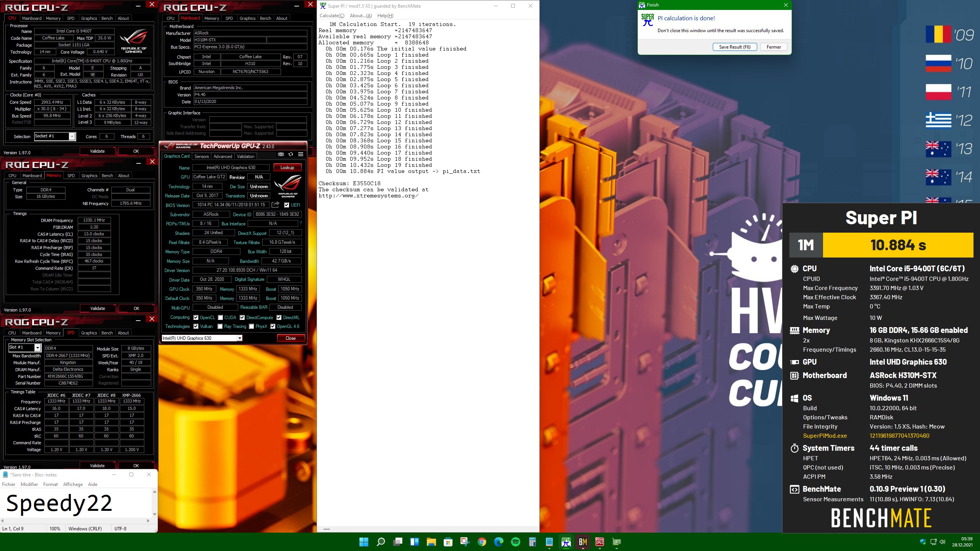Open Spotify from taskbar
Screen dimensions: 980x551
516,542
